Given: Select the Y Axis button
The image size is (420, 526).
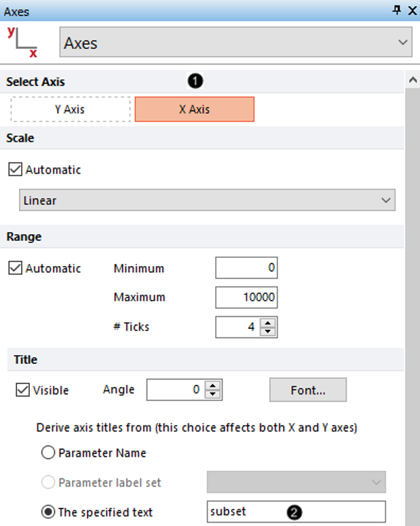Looking at the screenshot, I should pos(71,109).
